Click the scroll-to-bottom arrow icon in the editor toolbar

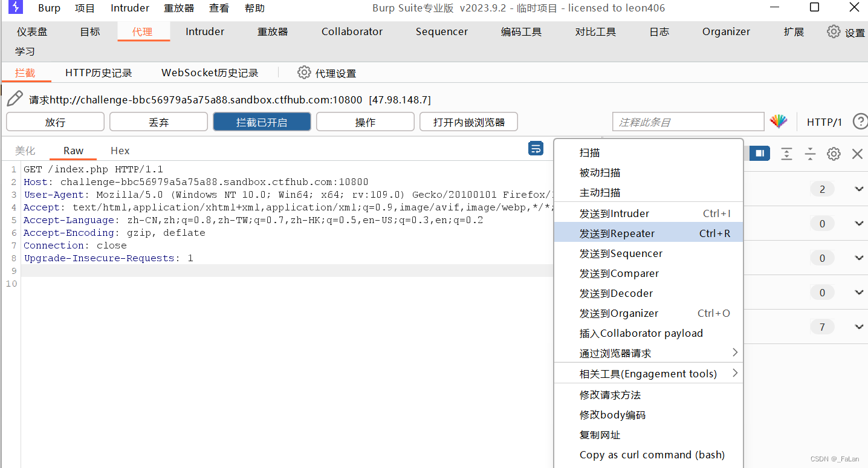[x=786, y=154]
